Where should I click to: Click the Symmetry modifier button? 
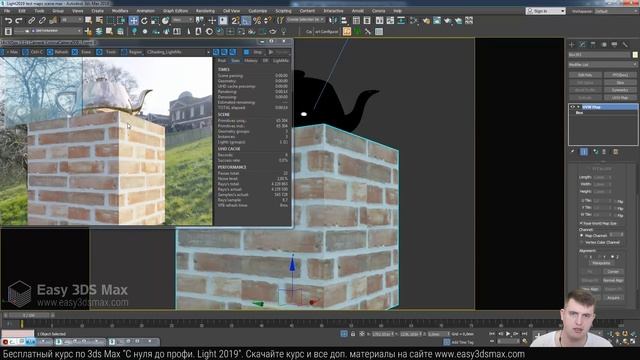tap(620, 90)
